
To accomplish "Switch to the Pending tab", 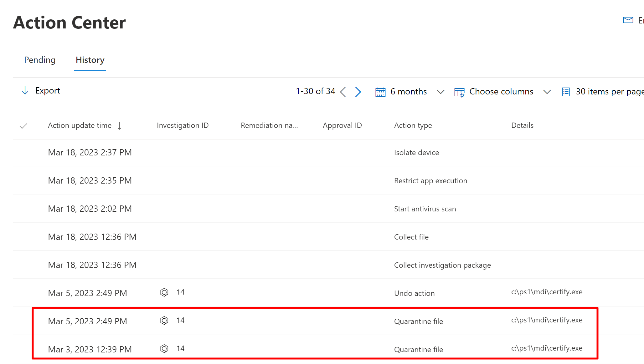I will point(40,60).
